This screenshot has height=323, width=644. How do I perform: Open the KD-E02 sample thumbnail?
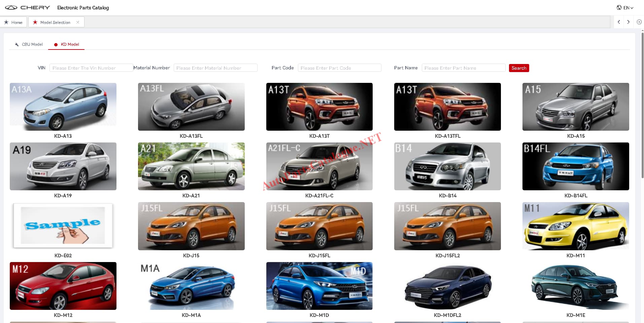click(x=63, y=226)
